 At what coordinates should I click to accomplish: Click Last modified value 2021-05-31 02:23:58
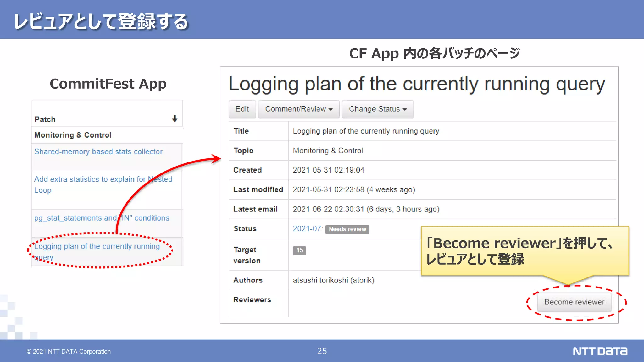pyautogui.click(x=328, y=189)
